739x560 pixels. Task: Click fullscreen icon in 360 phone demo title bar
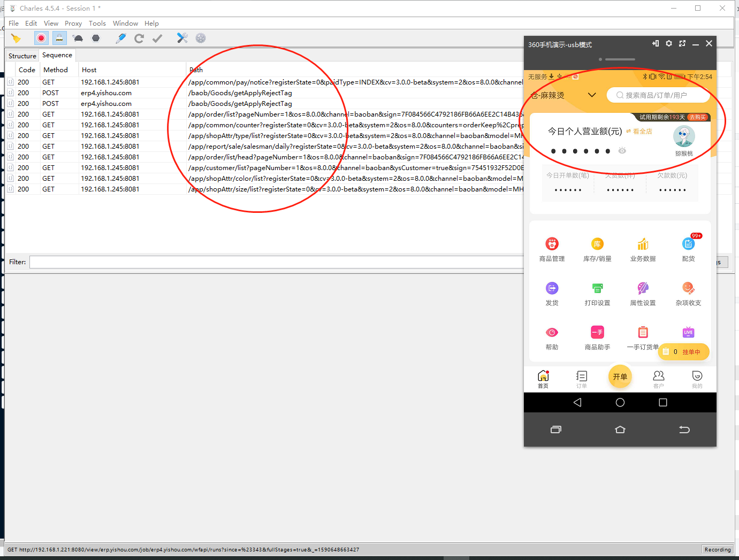(x=682, y=44)
